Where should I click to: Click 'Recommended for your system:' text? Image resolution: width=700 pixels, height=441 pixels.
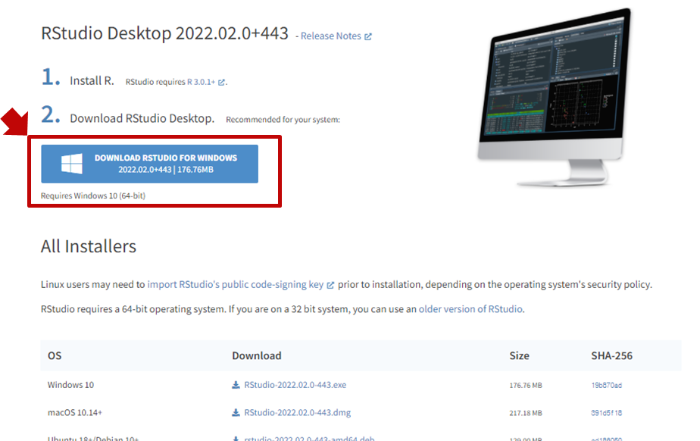(283, 120)
